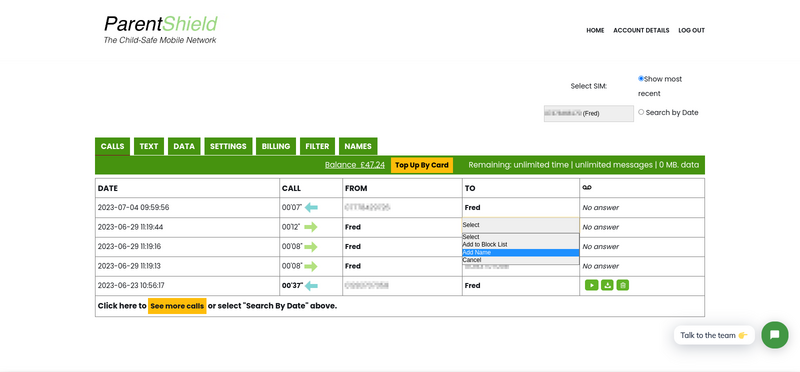The height and width of the screenshot is (372, 800).
Task: Open the FILTER tab
Action: [x=317, y=146]
